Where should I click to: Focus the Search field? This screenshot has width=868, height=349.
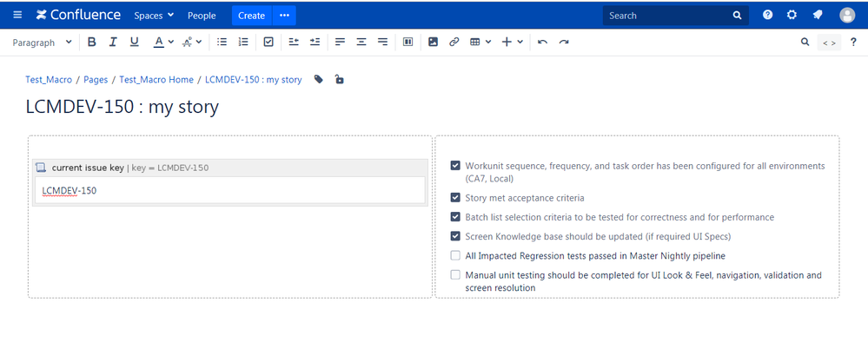[x=675, y=16]
